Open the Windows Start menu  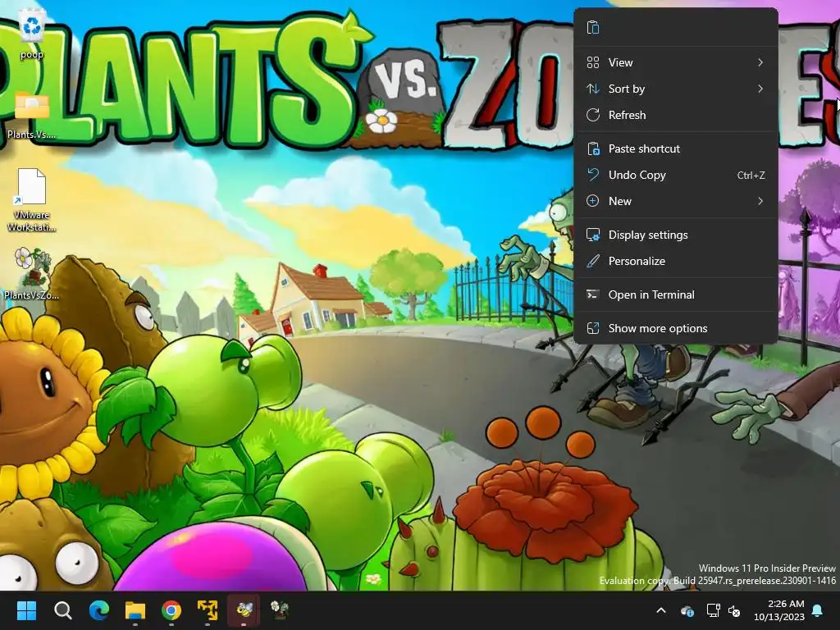click(x=26, y=610)
